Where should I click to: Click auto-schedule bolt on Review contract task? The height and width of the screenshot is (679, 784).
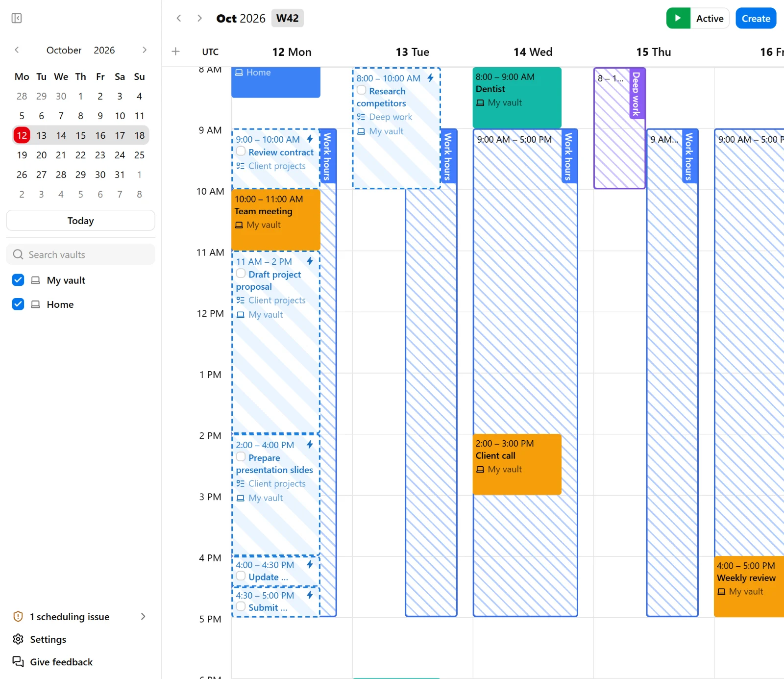310,139
